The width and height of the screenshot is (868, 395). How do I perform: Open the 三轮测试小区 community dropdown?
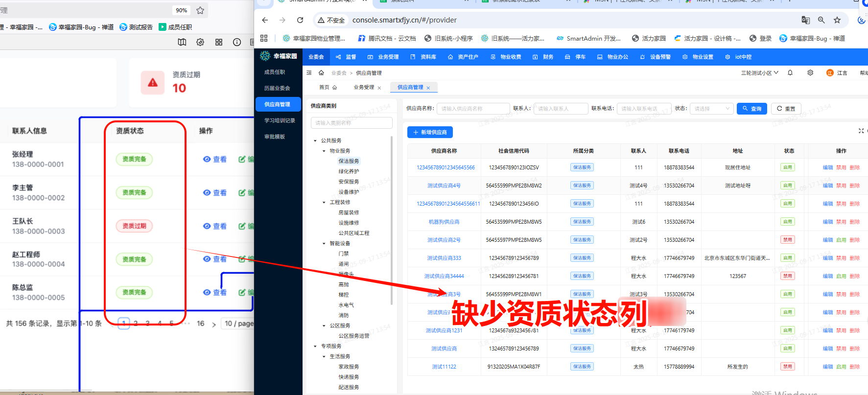pyautogui.click(x=759, y=73)
